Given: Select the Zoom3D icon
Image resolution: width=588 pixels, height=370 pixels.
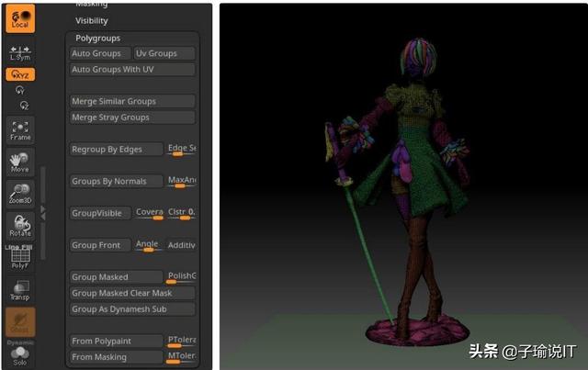Looking at the screenshot, I should [x=20, y=195].
